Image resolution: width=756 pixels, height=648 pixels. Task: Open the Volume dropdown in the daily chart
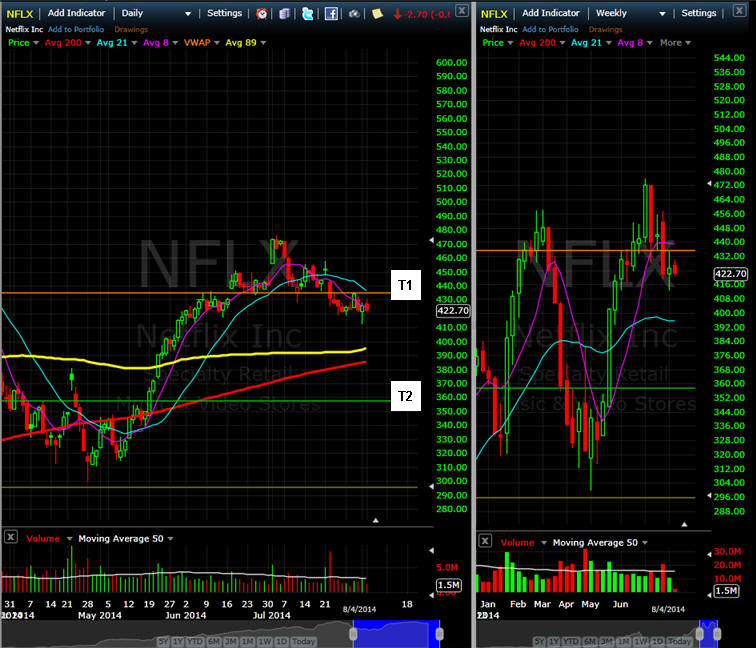tap(69, 539)
